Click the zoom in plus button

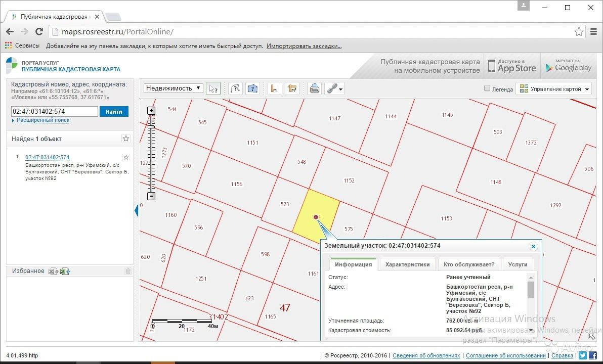click(151, 111)
